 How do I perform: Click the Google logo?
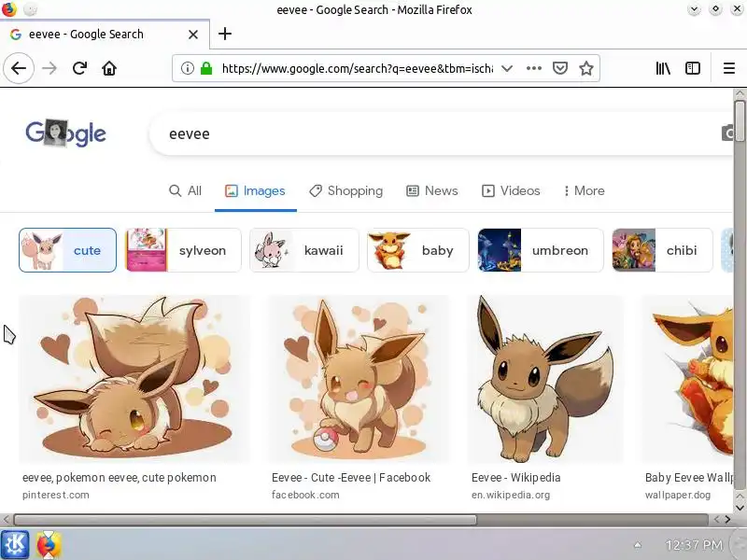tap(65, 133)
